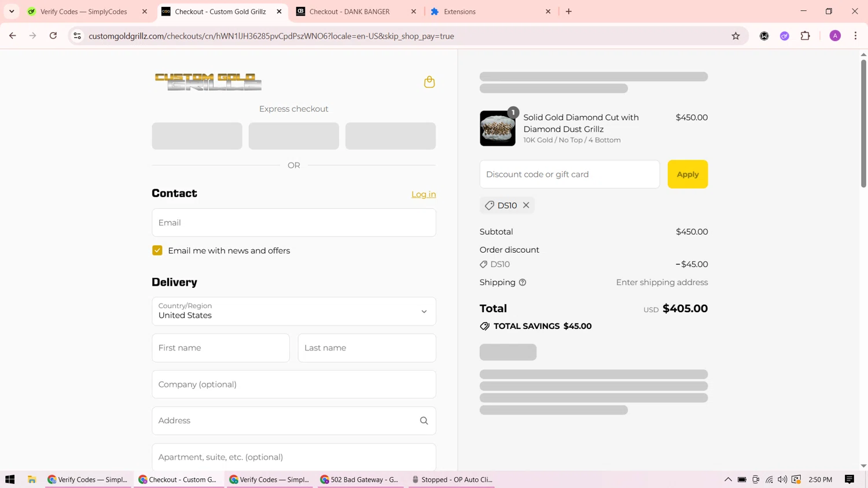Show hidden system tray icons
This screenshot has height=488, width=868.
click(x=728, y=479)
